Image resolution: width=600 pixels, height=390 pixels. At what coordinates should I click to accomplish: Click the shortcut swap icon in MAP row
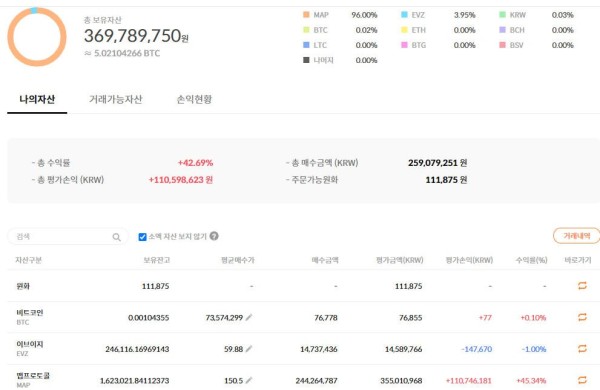(582, 380)
